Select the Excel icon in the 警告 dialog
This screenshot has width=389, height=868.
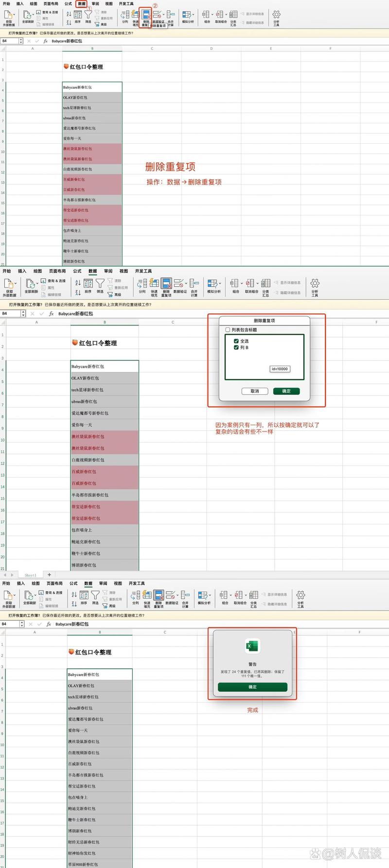click(x=252, y=647)
